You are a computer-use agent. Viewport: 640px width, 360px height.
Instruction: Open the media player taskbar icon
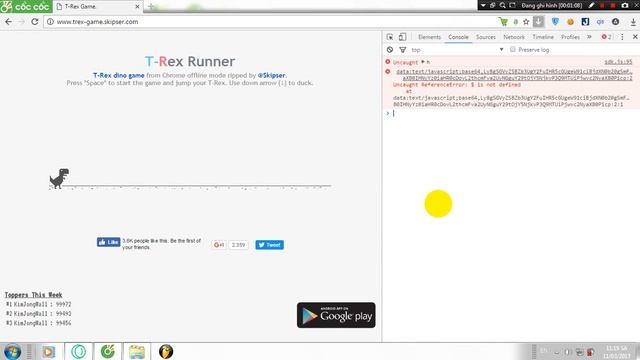coord(49,352)
